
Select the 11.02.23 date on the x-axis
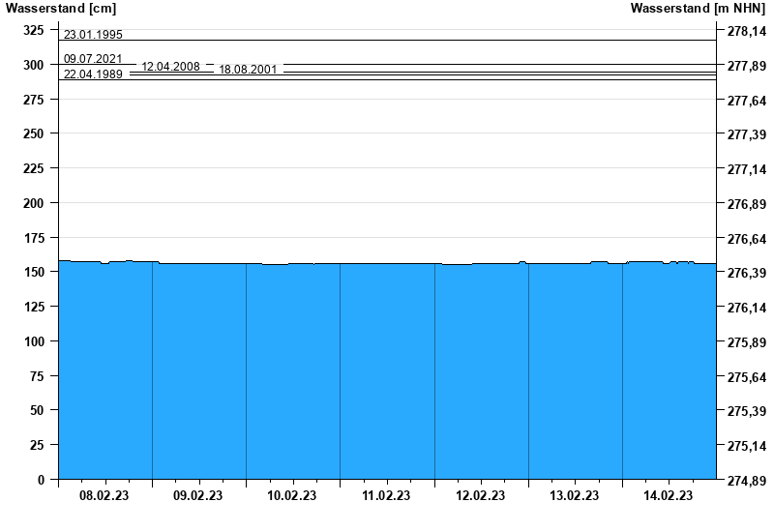[386, 496]
